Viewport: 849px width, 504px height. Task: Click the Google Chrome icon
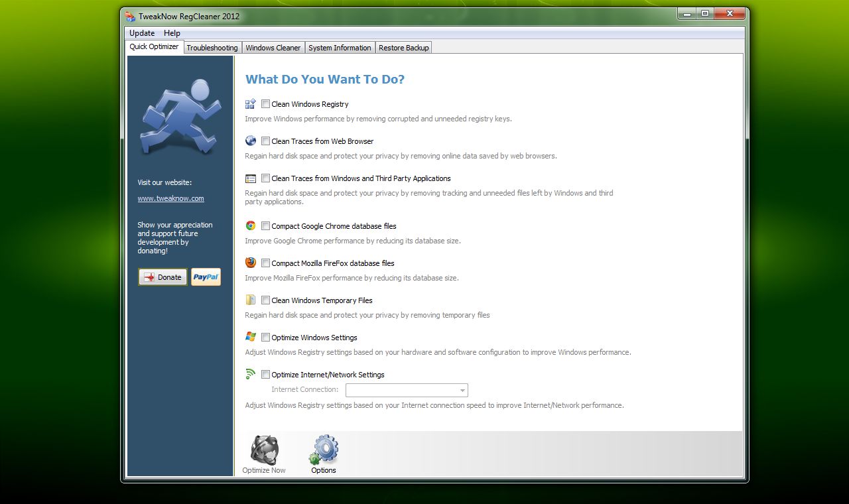tap(250, 225)
